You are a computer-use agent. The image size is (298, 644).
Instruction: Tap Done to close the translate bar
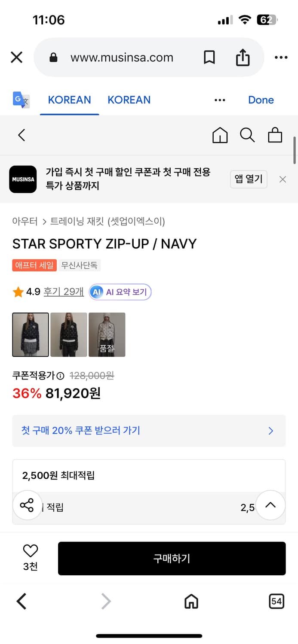[x=261, y=100]
